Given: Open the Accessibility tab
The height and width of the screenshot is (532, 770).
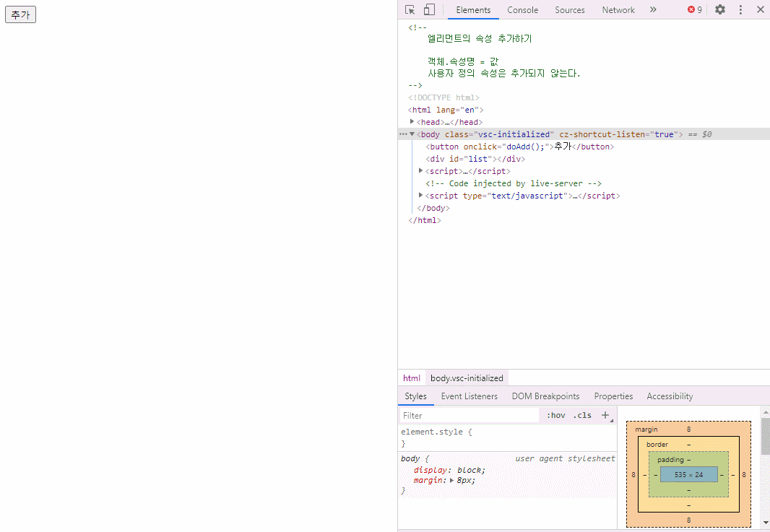Looking at the screenshot, I should pos(670,396).
